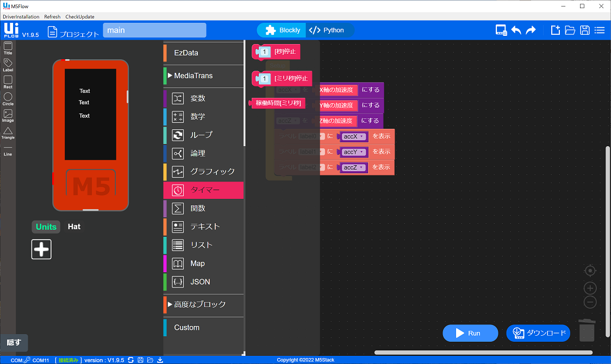Click the COM port key icon

click(27, 360)
